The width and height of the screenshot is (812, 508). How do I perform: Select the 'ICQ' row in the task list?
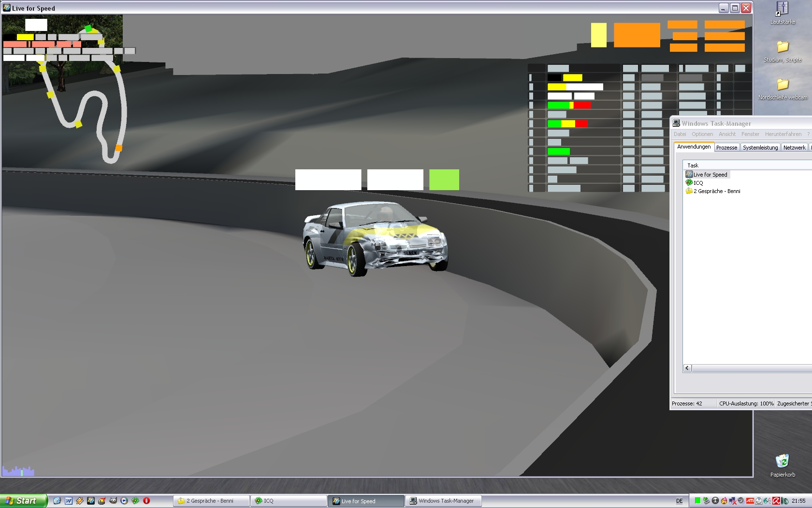point(694,183)
